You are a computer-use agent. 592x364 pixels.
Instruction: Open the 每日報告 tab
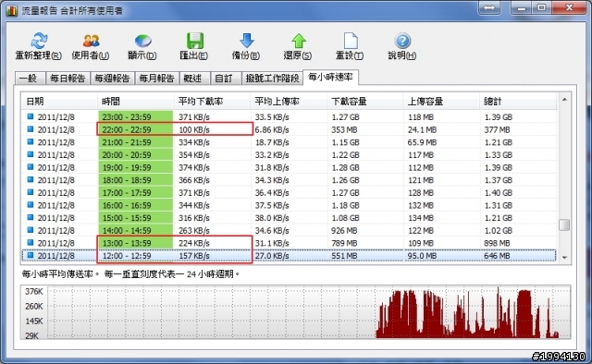point(68,79)
